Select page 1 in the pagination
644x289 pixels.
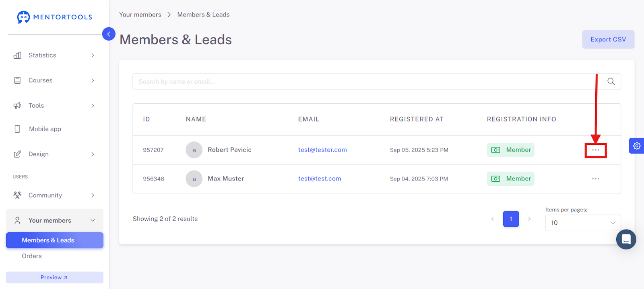(x=511, y=219)
